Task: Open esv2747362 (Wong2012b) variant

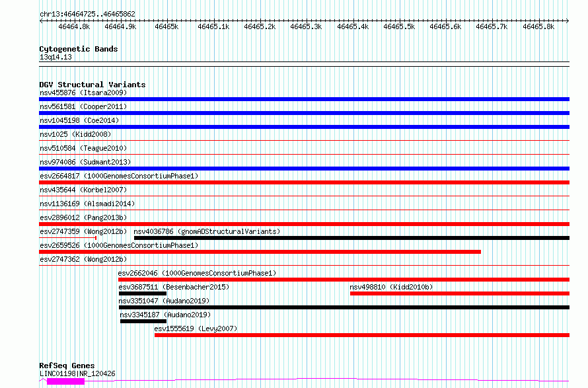Action: pyautogui.click(x=83, y=259)
